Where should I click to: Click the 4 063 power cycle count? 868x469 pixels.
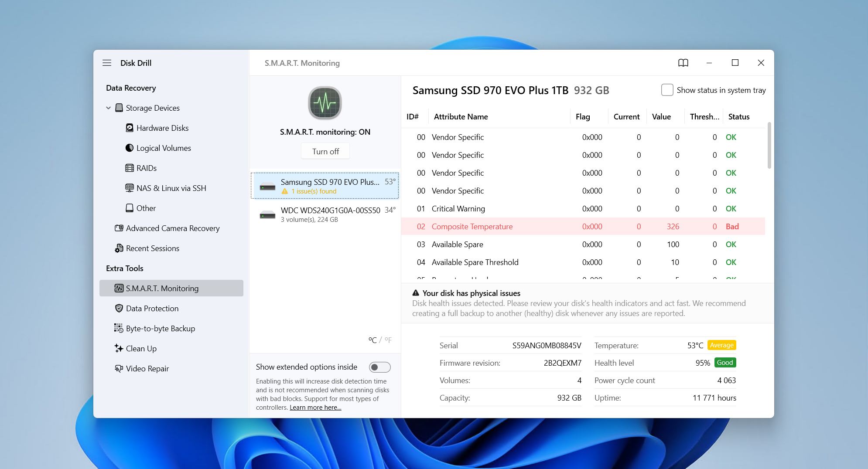[726, 380]
